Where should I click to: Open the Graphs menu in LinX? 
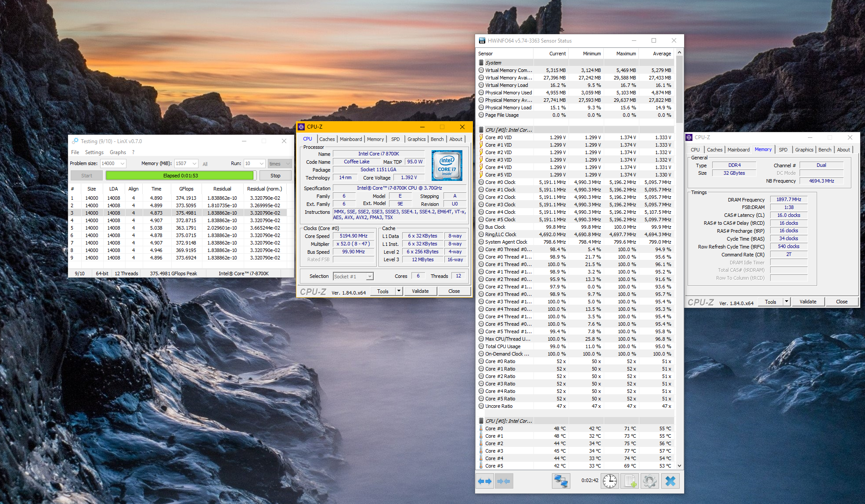118,152
